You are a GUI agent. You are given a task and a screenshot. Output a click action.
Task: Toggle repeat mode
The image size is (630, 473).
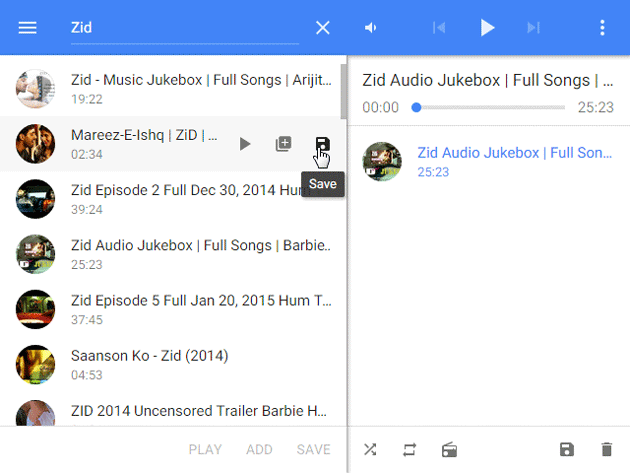point(409,449)
